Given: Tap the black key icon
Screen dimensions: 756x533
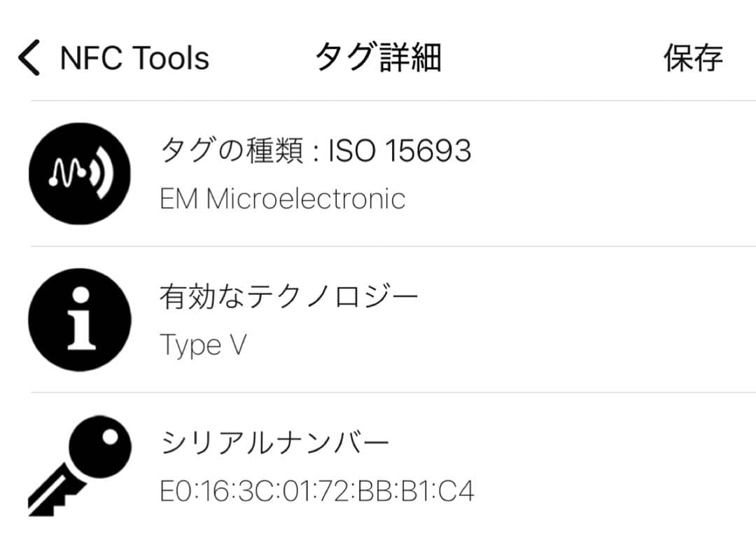Looking at the screenshot, I should 79,465.
